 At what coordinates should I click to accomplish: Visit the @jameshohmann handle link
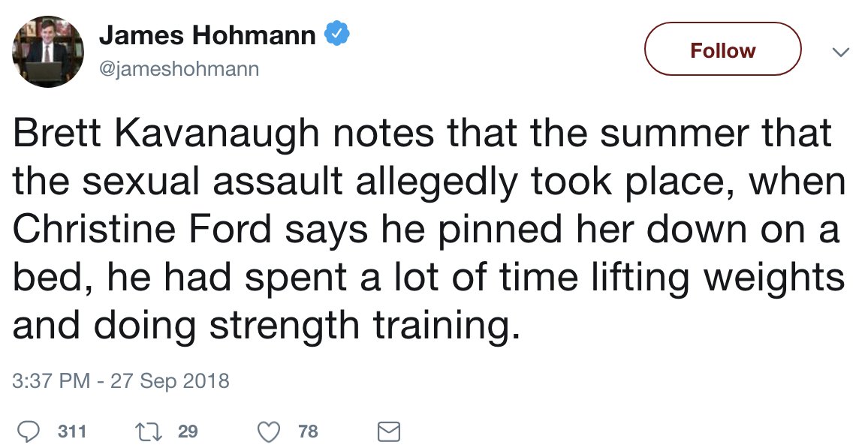pyautogui.click(x=179, y=68)
